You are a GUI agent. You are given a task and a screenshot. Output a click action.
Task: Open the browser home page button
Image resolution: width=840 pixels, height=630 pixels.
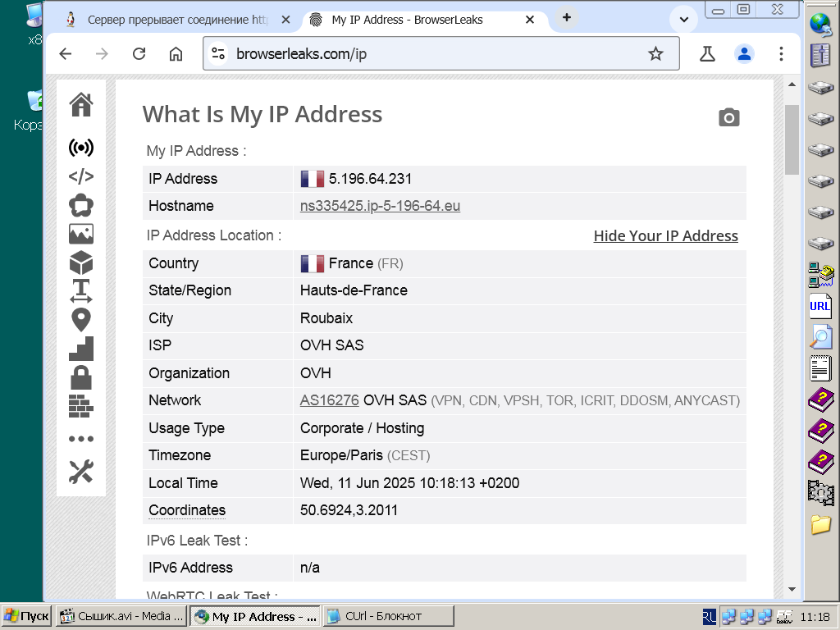click(x=176, y=53)
